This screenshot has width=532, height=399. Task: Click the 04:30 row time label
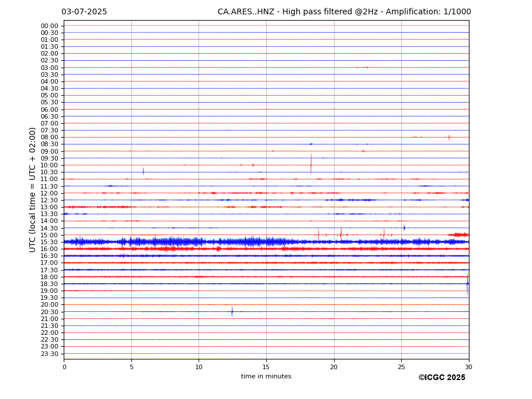[49, 88]
